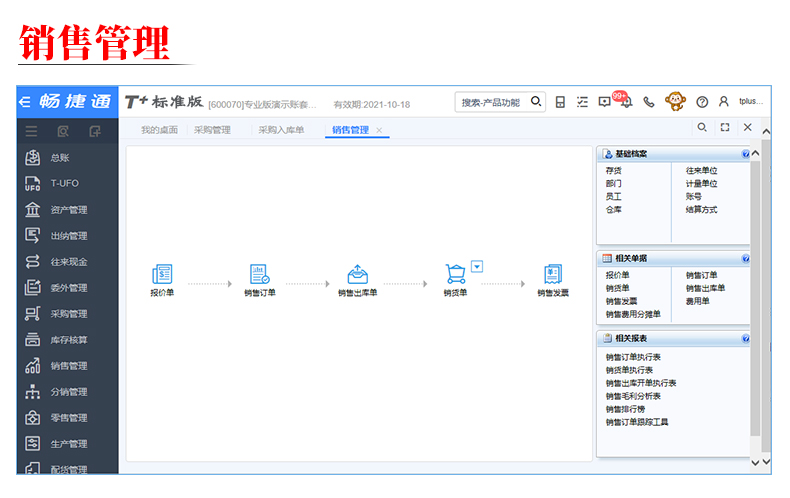This screenshot has width=790, height=498.
Task: Switch to the 采购管理 tab
Action: point(212,130)
